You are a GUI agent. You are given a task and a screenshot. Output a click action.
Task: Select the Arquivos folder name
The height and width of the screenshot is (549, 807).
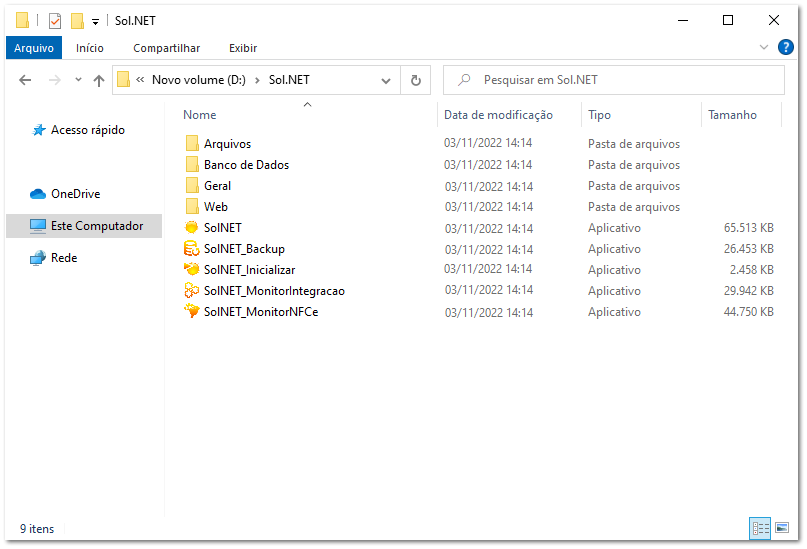point(227,144)
